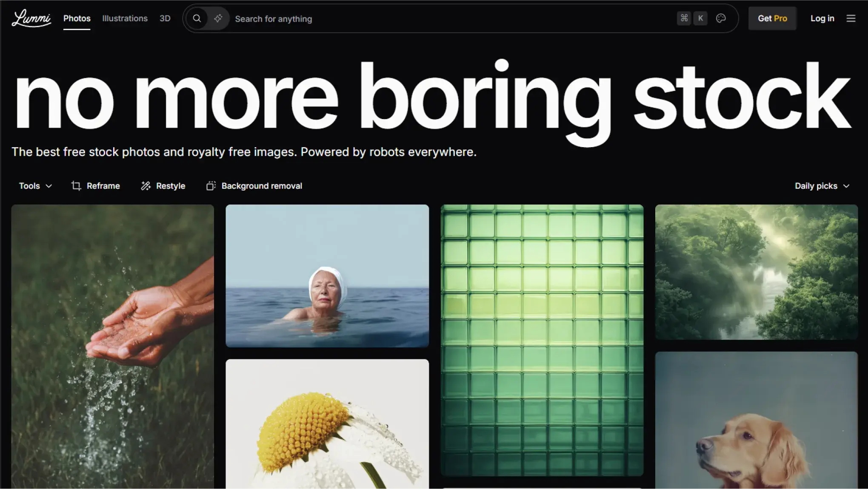Select the Photos tab
The image size is (868, 489).
click(x=77, y=18)
